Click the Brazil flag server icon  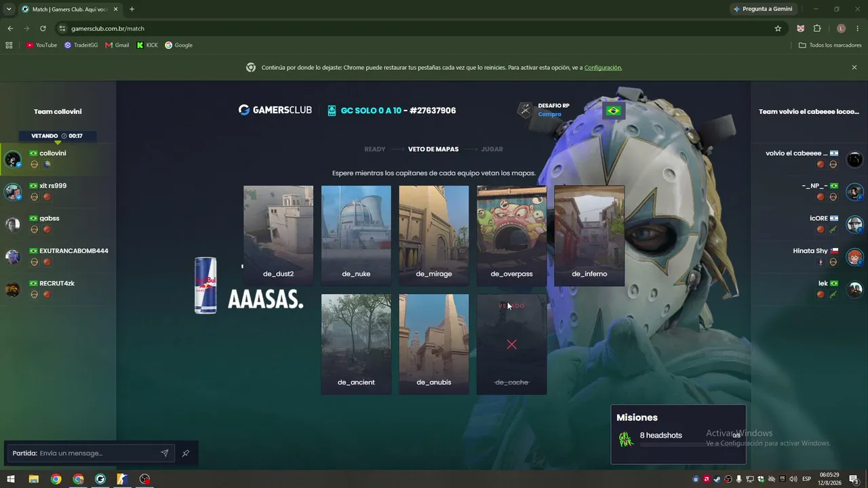pos(614,110)
